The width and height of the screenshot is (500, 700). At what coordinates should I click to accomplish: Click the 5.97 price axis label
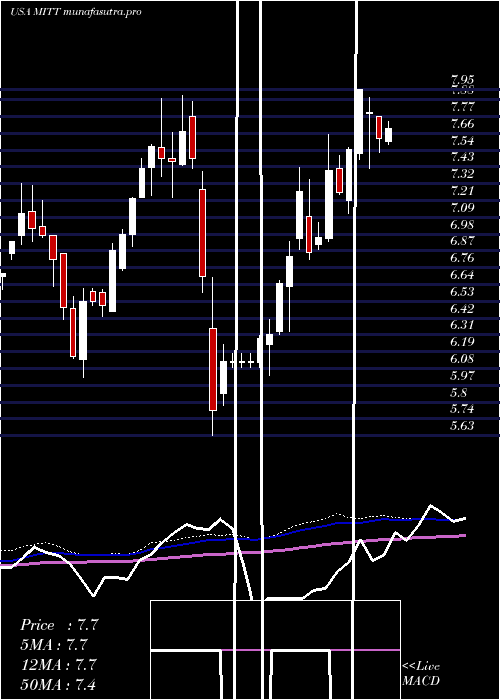(x=462, y=375)
